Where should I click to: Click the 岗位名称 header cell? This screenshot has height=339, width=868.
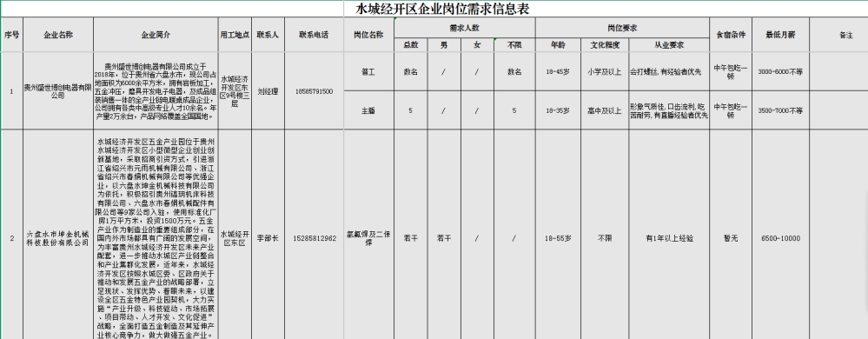pos(368,35)
